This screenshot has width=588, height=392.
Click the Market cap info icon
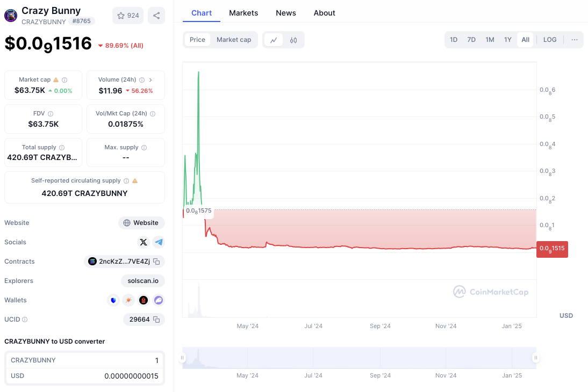64,80
